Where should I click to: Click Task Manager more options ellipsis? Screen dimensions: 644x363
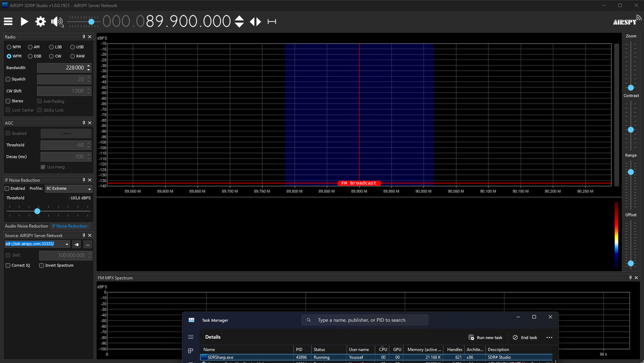[x=549, y=337]
